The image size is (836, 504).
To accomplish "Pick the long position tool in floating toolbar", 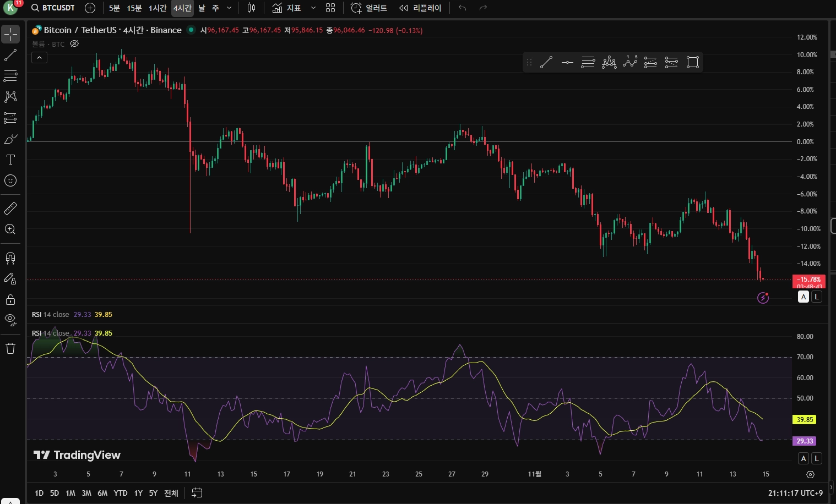I will tap(650, 62).
